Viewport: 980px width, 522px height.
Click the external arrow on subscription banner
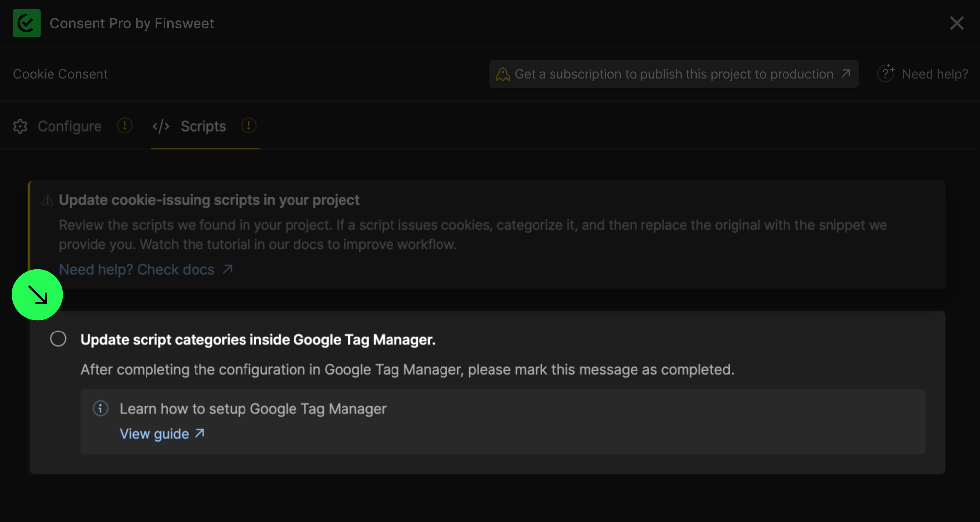pos(846,73)
